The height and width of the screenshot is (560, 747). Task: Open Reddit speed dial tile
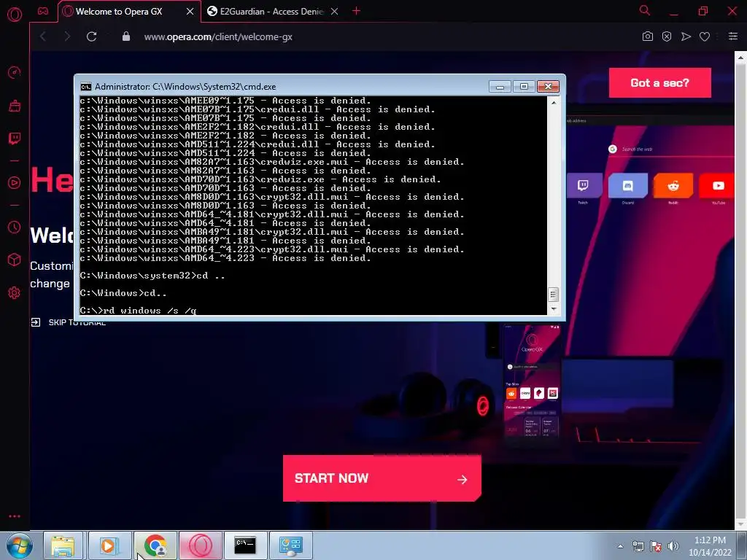(673, 186)
